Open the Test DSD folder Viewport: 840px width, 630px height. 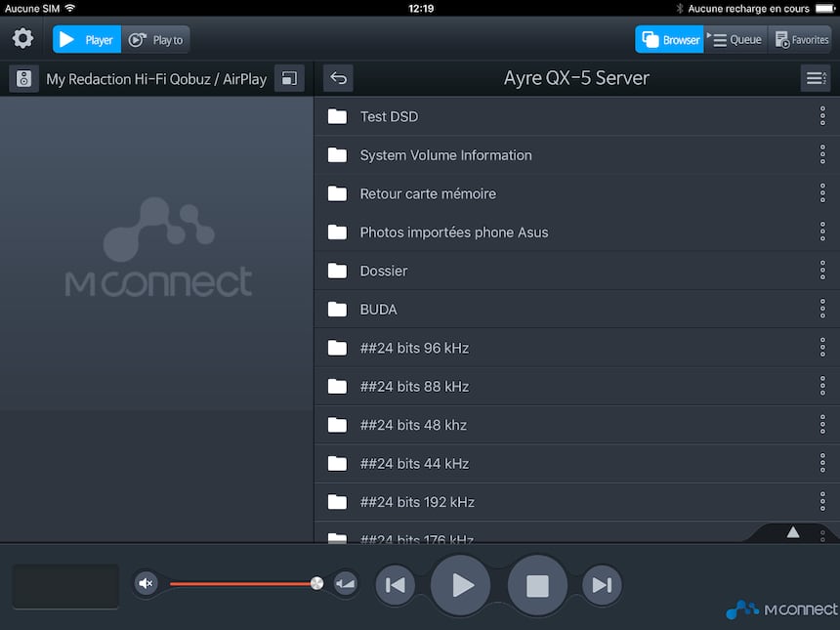pos(576,116)
